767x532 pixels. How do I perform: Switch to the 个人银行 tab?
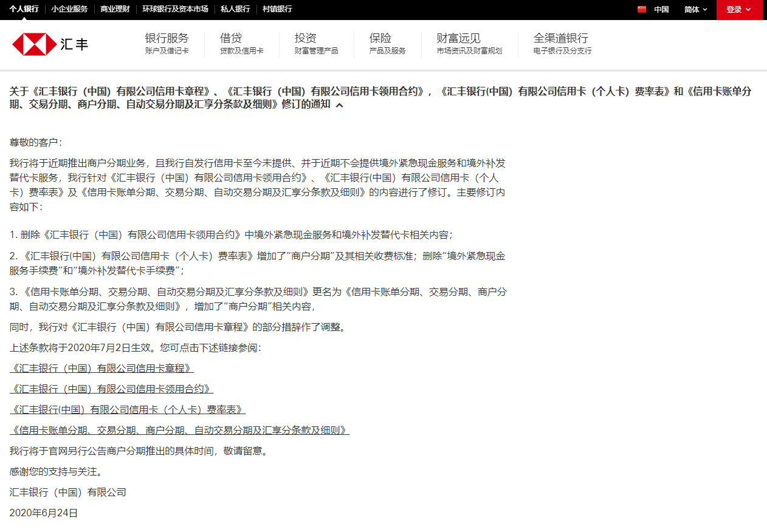[x=24, y=9]
